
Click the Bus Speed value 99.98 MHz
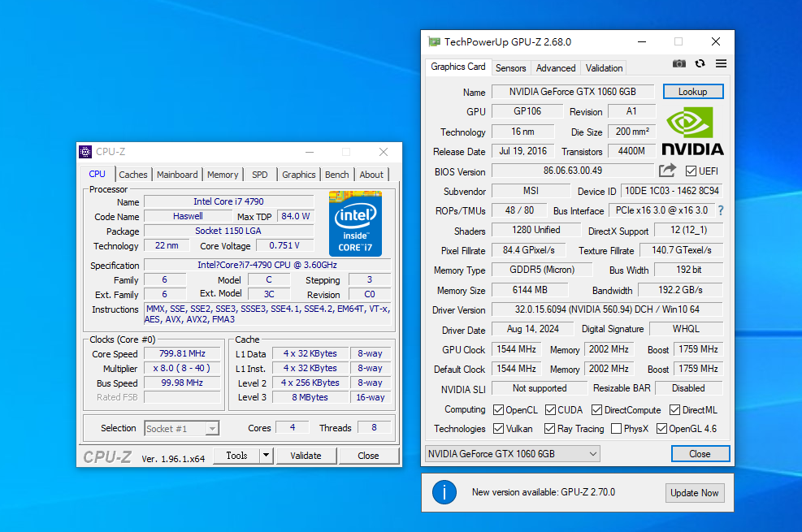point(182,383)
